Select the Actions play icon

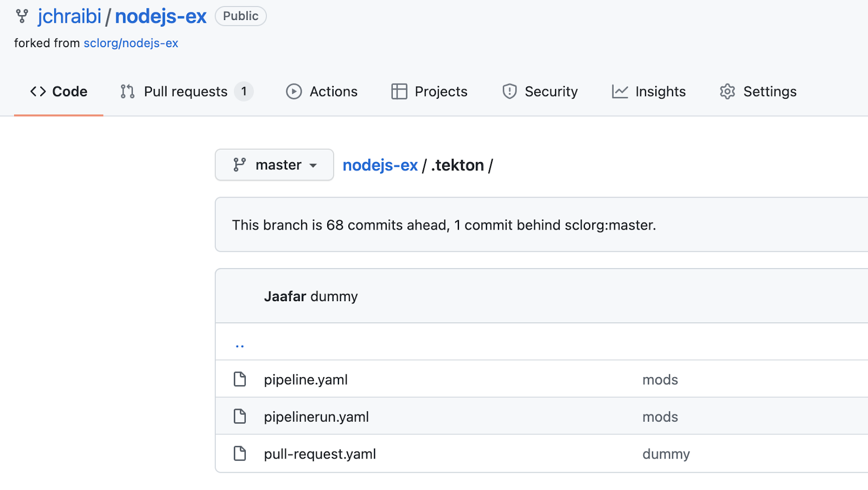click(x=293, y=92)
